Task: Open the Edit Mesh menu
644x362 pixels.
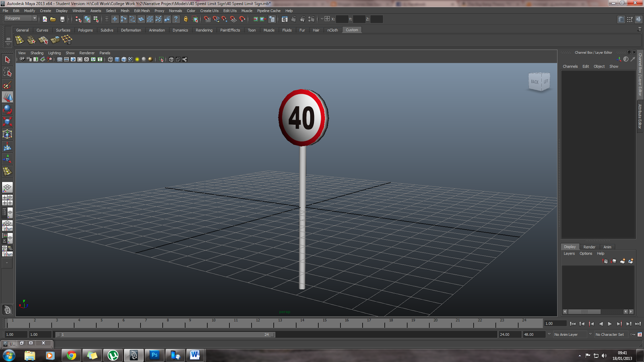Action: [142, 11]
